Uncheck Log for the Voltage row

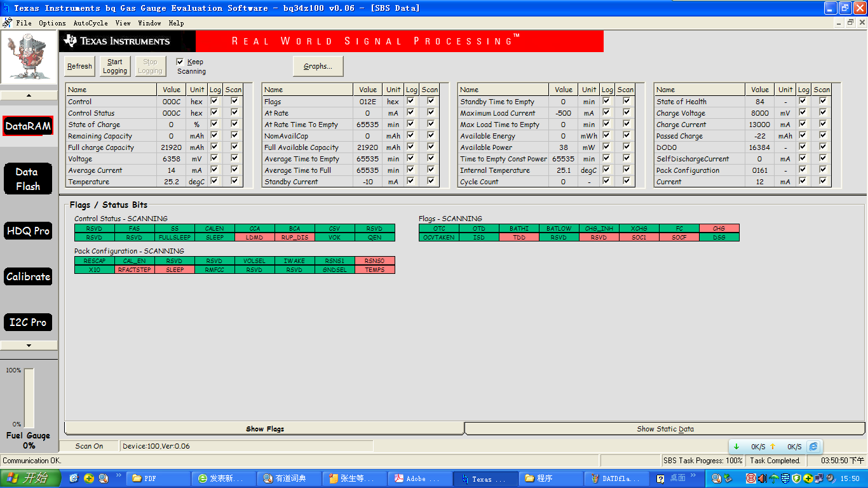tap(215, 159)
